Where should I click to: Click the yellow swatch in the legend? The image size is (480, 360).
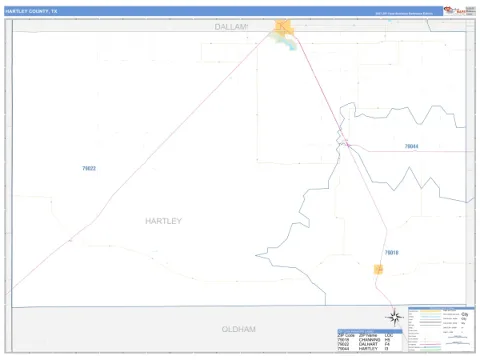click(430, 311)
